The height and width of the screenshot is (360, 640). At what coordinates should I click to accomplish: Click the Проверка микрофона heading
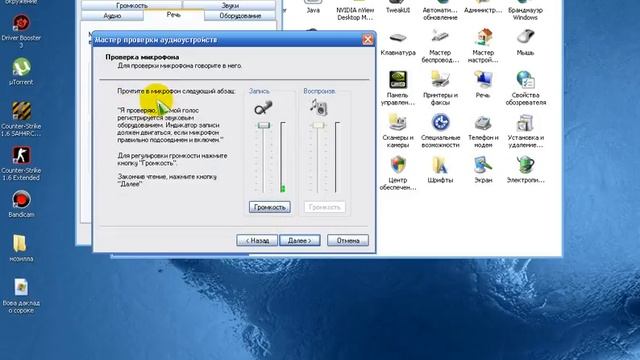coord(142,57)
